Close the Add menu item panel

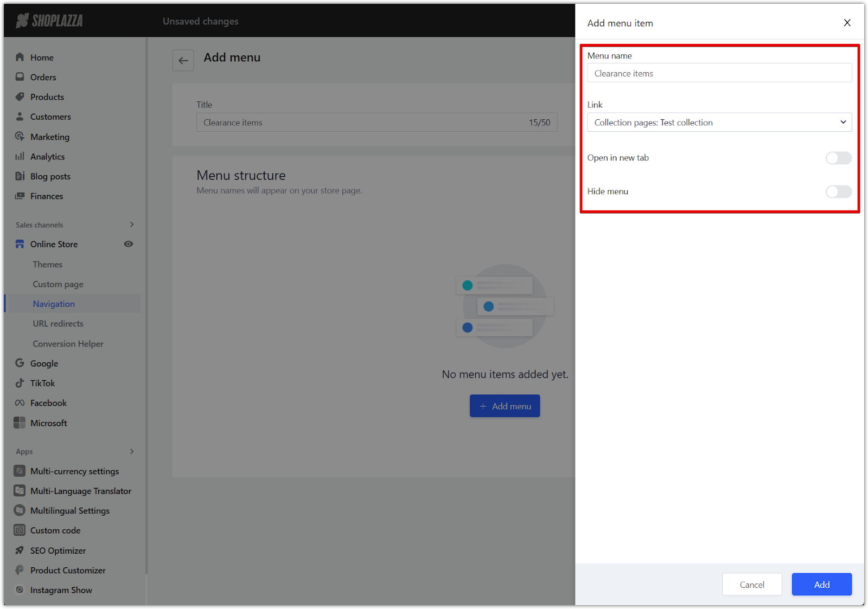(847, 23)
